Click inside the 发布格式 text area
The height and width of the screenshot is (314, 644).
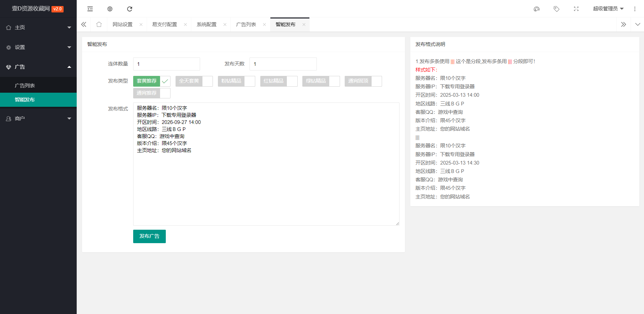click(x=266, y=164)
